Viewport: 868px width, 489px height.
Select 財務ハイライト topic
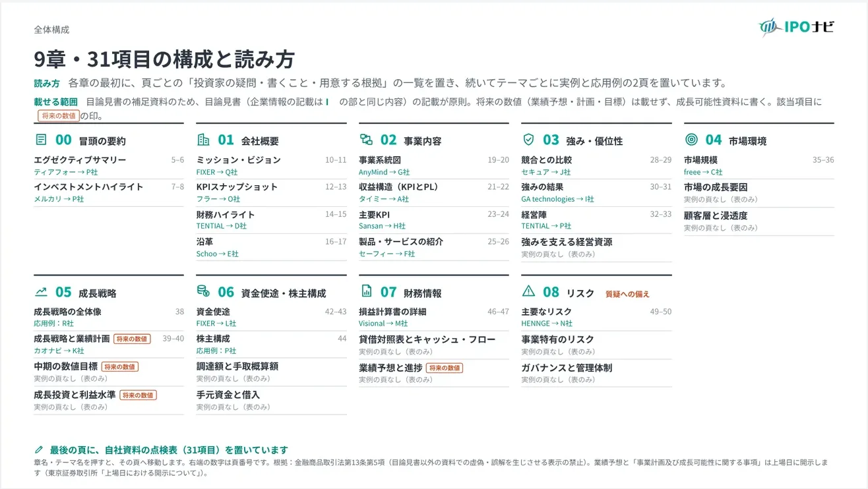click(x=226, y=215)
